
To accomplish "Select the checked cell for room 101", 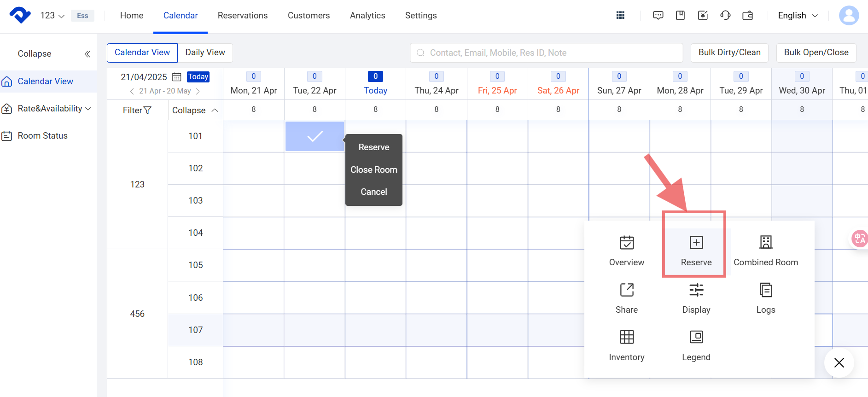I will point(315,136).
